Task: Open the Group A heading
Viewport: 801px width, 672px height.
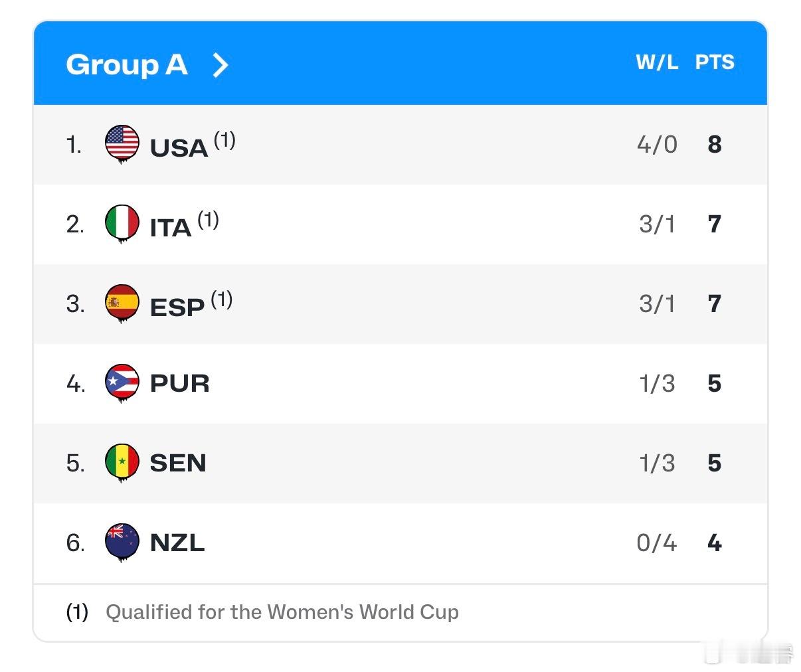Action: 127,64
